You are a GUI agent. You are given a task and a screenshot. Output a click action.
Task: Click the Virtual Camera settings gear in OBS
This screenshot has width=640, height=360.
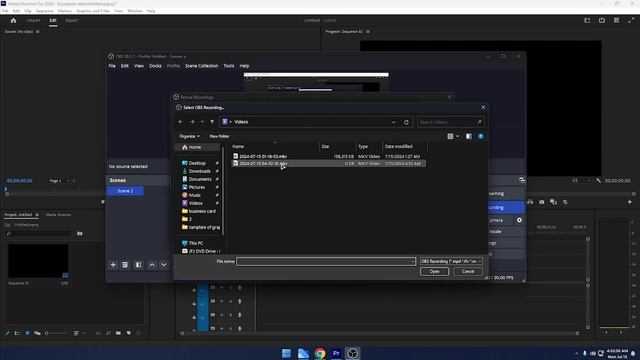[x=519, y=220]
